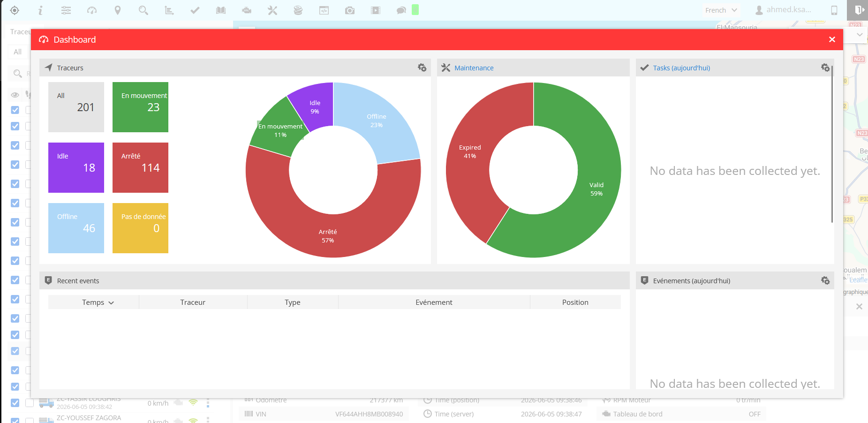Image resolution: width=868 pixels, height=423 pixels.
Task: Click the yellow Pas de donnée 0 tile
Action: tap(140, 228)
